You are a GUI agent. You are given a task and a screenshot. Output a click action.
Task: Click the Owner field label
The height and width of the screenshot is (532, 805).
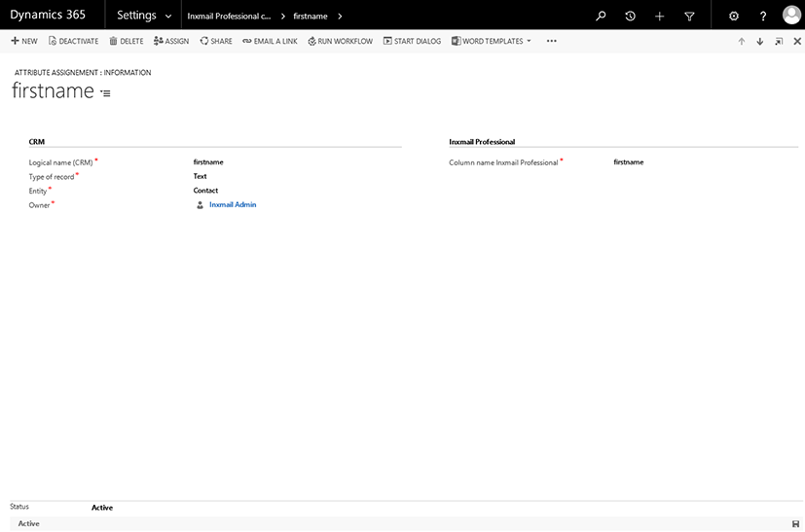[39, 205]
